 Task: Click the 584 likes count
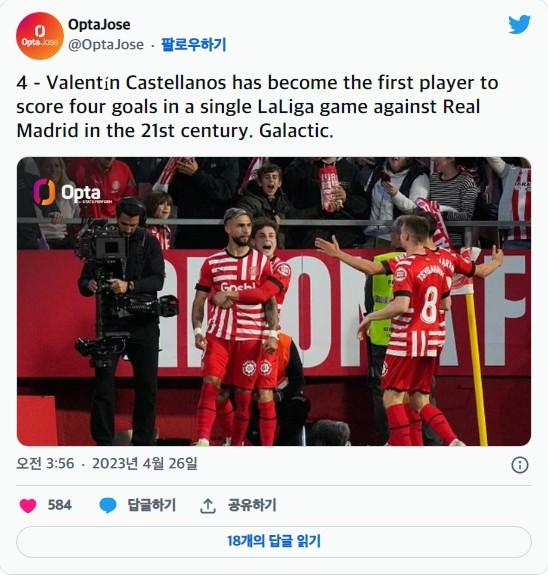pyautogui.click(x=59, y=505)
